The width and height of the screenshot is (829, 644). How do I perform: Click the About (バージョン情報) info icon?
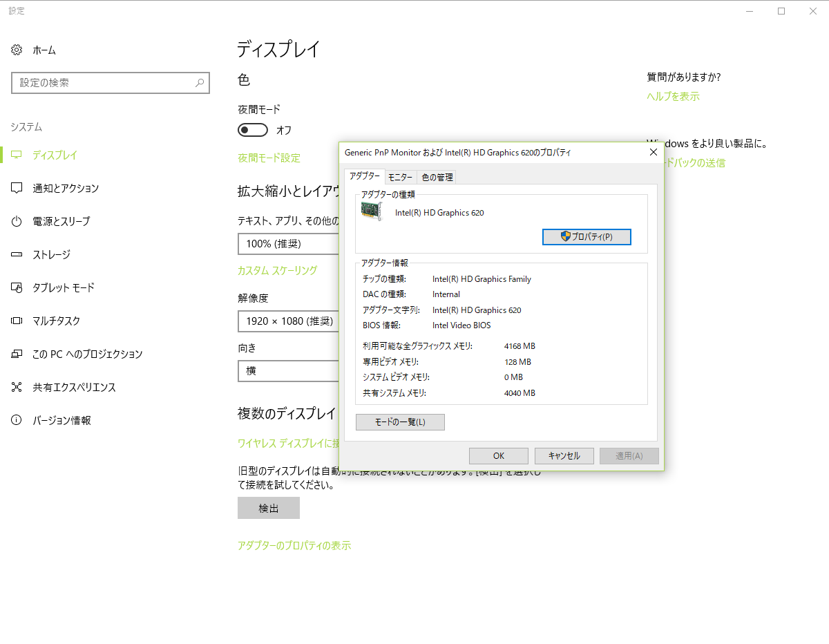[17, 420]
